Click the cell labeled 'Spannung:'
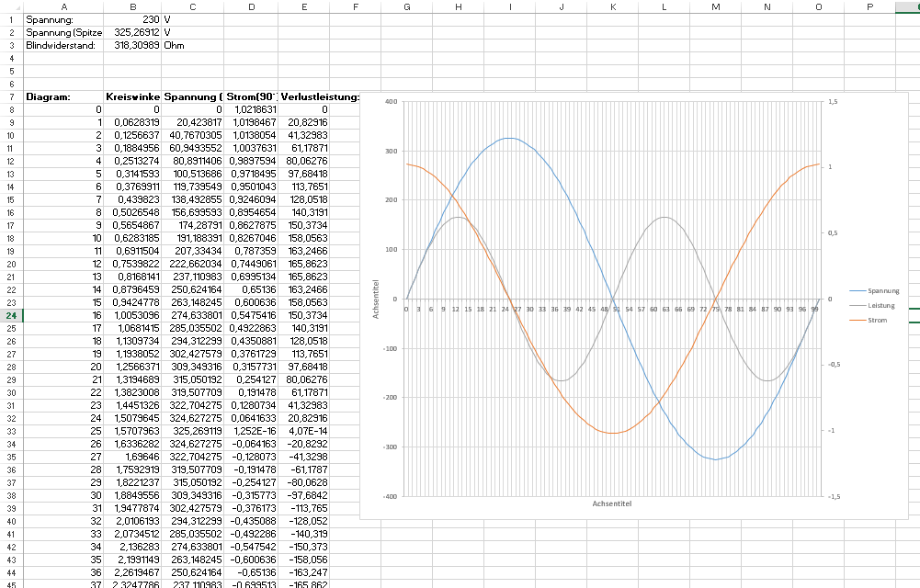 coord(63,20)
